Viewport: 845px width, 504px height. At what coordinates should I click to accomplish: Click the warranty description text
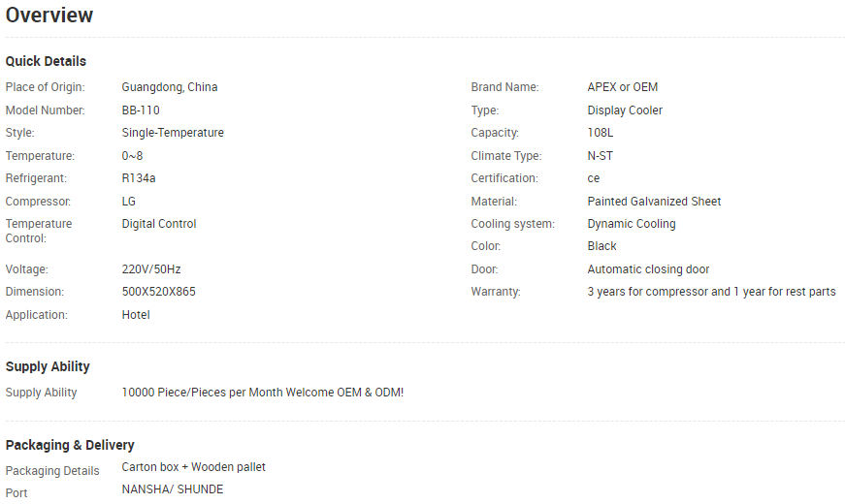coord(711,292)
